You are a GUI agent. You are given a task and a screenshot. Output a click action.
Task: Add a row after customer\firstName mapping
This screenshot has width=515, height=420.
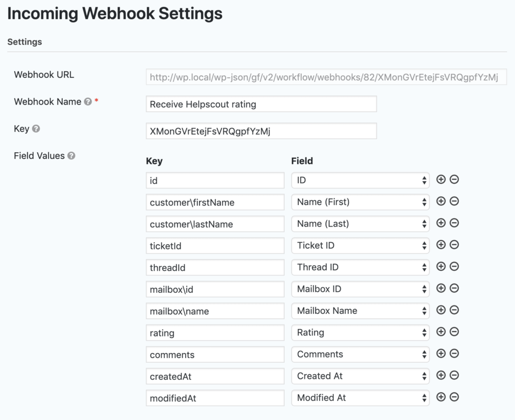[441, 201]
